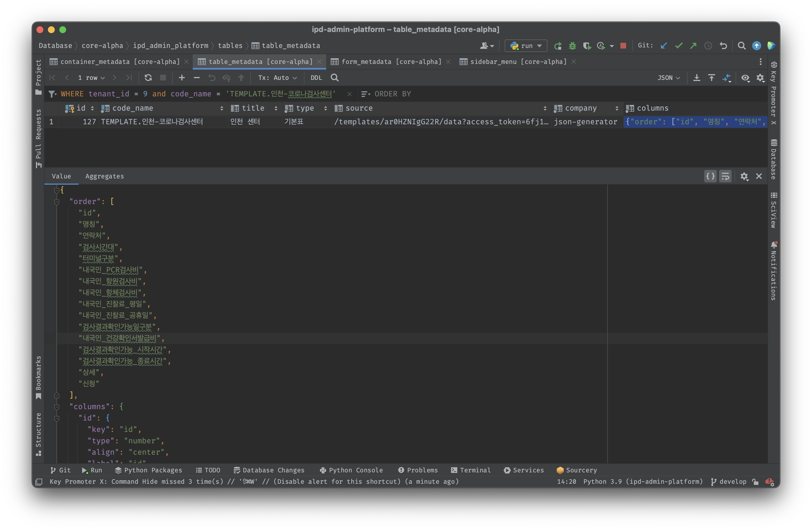The image size is (812, 530).
Task: Click the ORDER BY input field
Action: [393, 94]
